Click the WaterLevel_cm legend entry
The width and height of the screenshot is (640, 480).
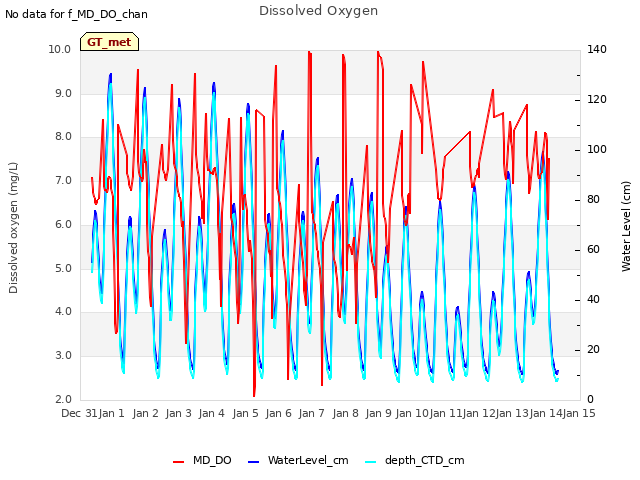298,460
